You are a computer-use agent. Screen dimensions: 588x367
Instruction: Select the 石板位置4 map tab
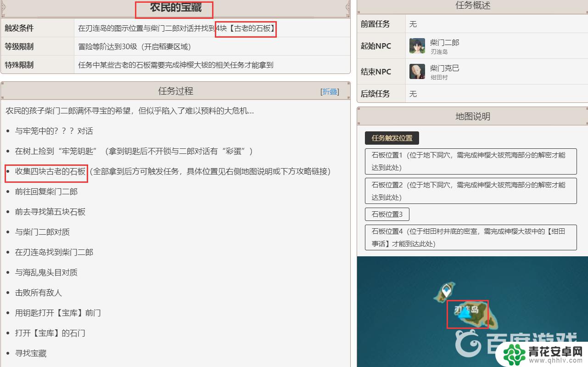click(470, 237)
